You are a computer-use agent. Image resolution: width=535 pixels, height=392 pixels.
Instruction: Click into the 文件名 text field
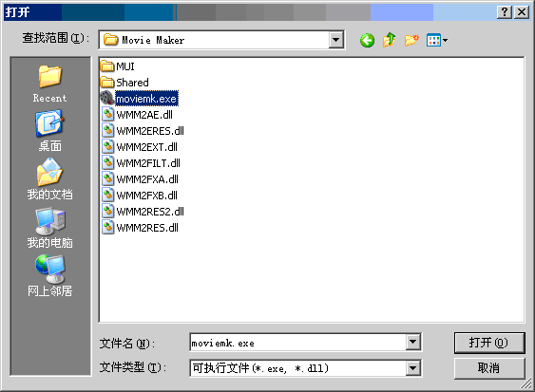point(297,343)
